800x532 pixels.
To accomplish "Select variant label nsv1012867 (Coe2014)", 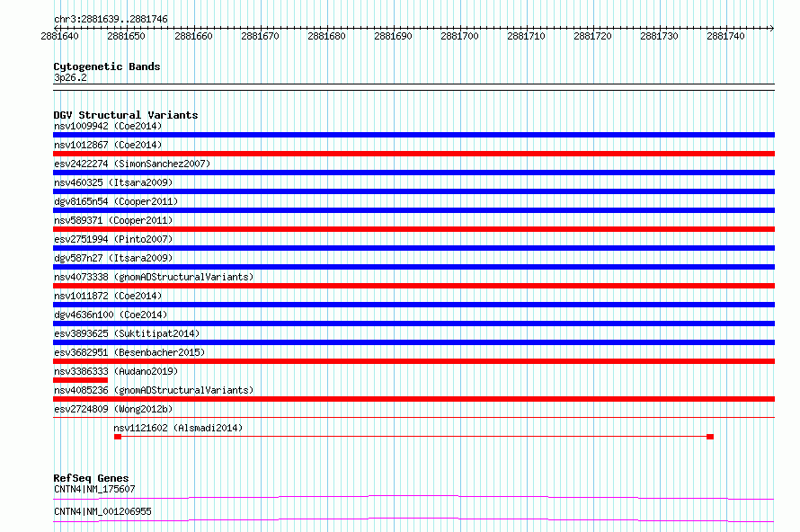I will [x=108, y=145].
